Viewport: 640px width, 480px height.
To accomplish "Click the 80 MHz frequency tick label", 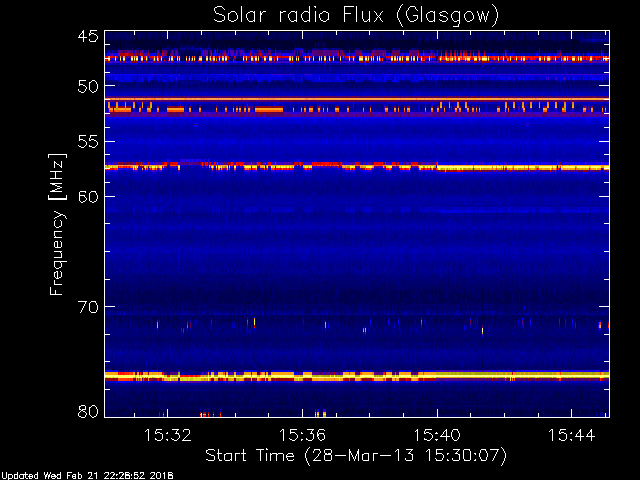I will 88,411.
